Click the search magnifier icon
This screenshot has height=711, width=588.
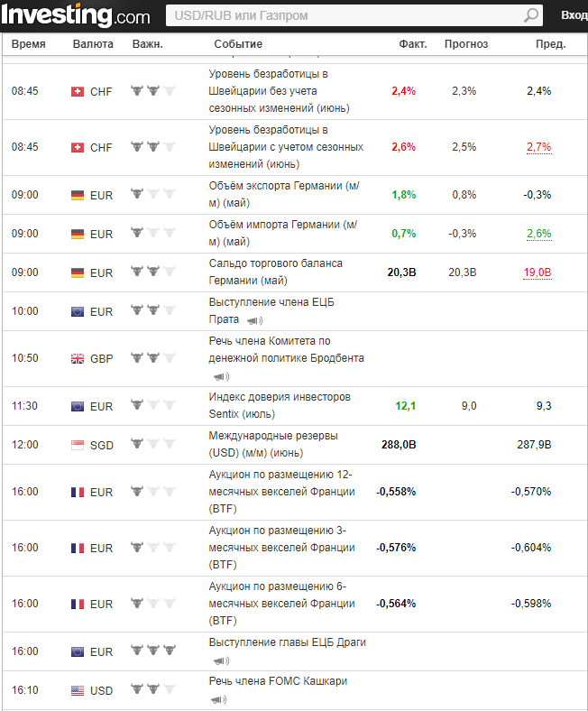coord(531,15)
